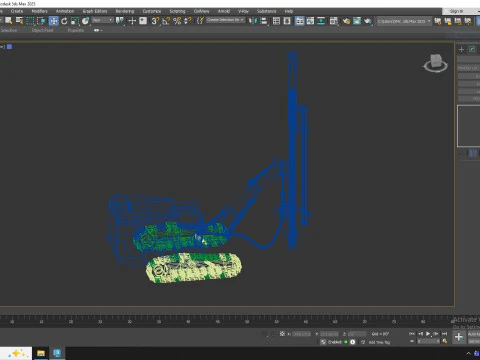Viewport: 480px width, 360px height.
Task: Select the Select and Rotate tool
Action: 64,21
